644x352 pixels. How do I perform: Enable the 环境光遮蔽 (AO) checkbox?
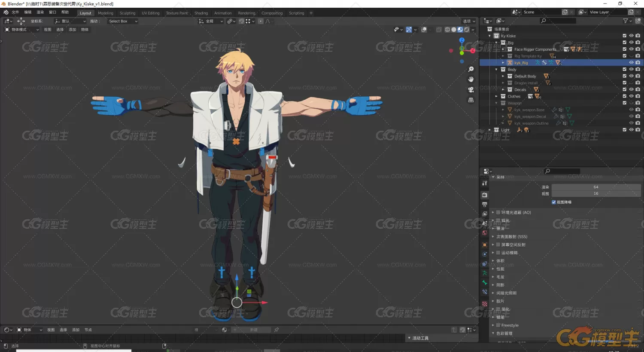tap(498, 212)
